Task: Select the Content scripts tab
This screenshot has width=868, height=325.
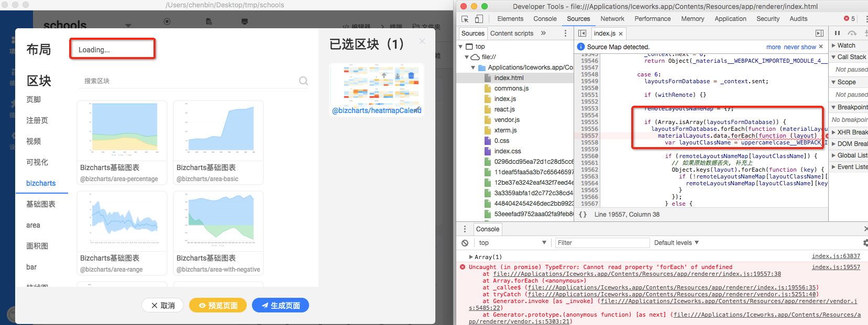Action: pyautogui.click(x=512, y=33)
